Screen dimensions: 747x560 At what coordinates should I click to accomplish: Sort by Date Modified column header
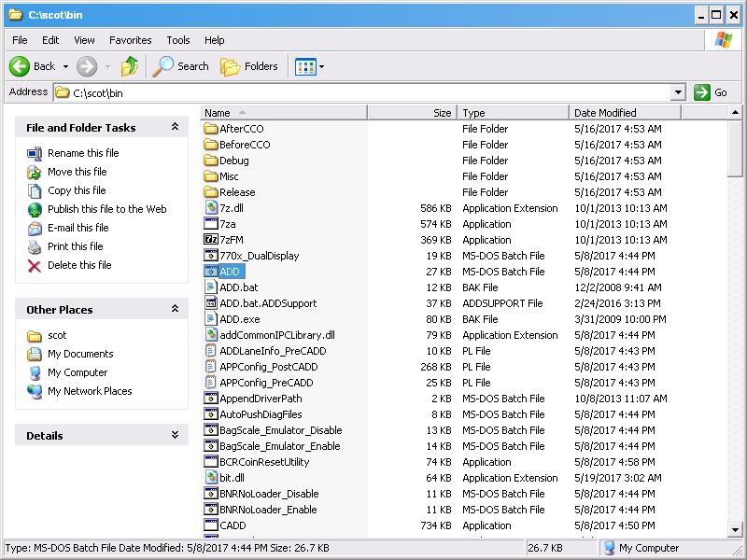(x=625, y=113)
